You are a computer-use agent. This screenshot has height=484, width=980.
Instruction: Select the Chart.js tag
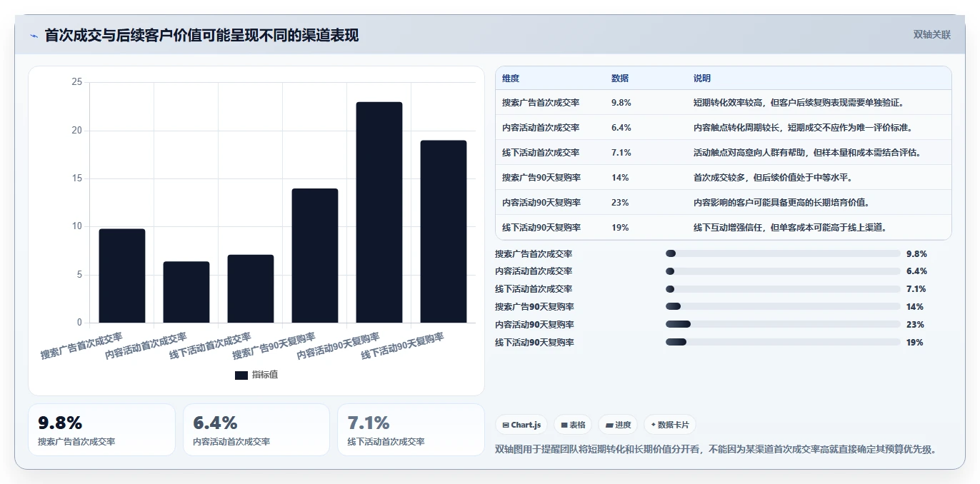click(x=522, y=425)
